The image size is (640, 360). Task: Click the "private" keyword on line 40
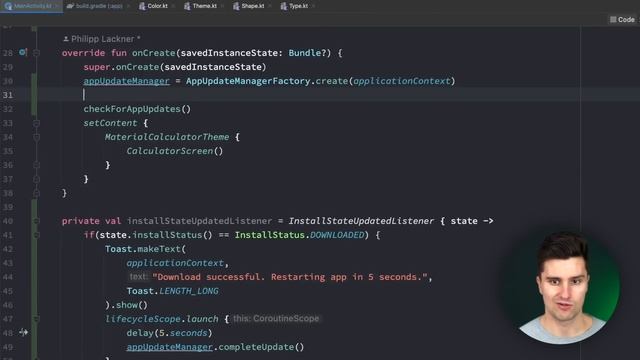[80, 221]
